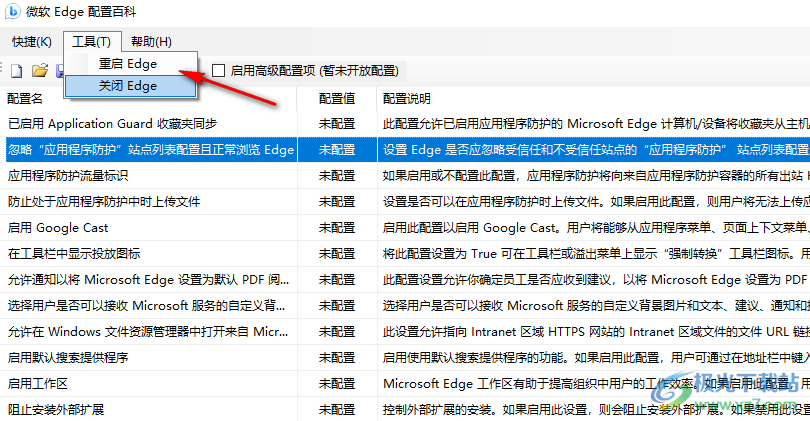
Task: Open the 快捷(K) menu
Action: coord(32,42)
